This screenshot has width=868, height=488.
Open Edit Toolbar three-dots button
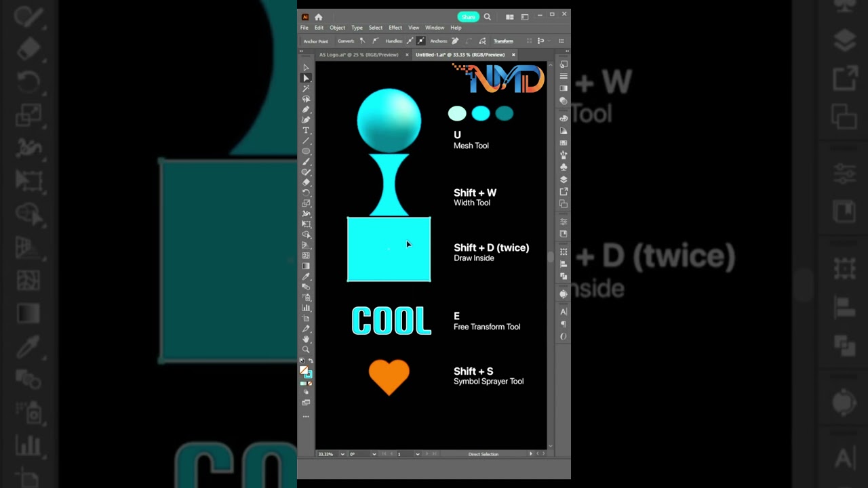(306, 417)
